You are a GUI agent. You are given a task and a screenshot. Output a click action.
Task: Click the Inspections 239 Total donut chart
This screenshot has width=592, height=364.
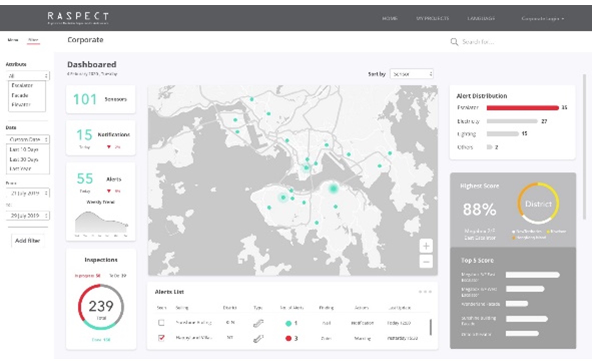[101, 307]
